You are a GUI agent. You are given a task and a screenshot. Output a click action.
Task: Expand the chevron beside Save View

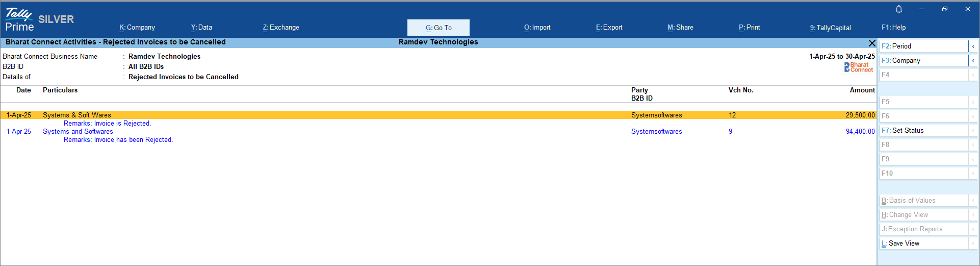point(973,244)
